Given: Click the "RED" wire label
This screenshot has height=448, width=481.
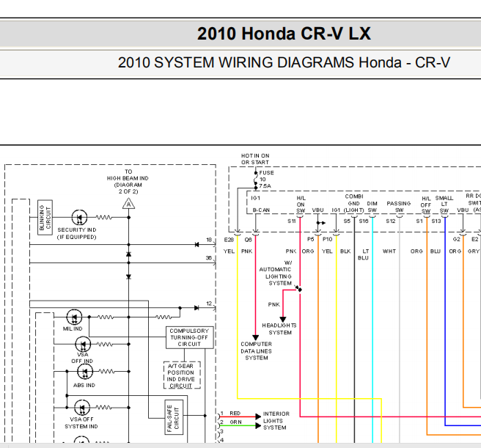Looking at the screenshot, I should pyautogui.click(x=235, y=414).
